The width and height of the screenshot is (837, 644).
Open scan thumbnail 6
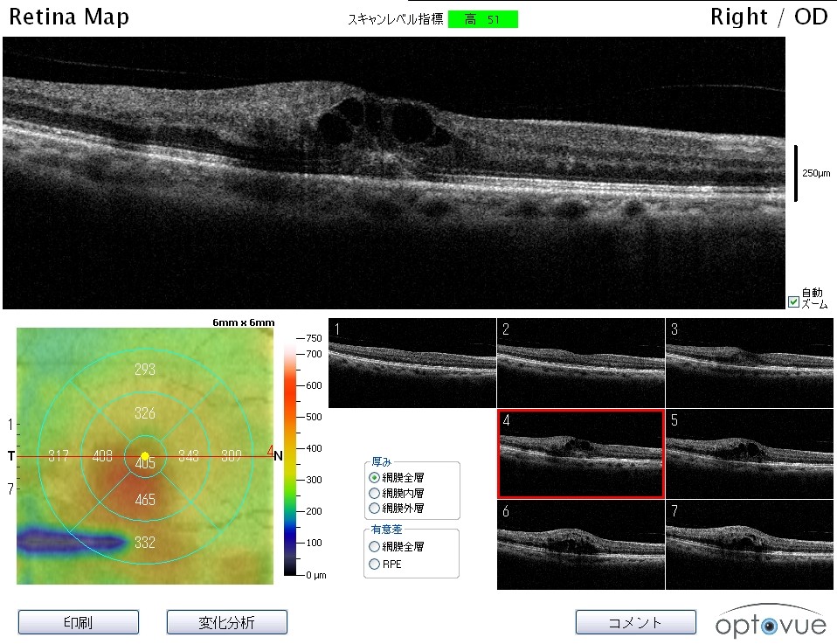click(x=580, y=544)
